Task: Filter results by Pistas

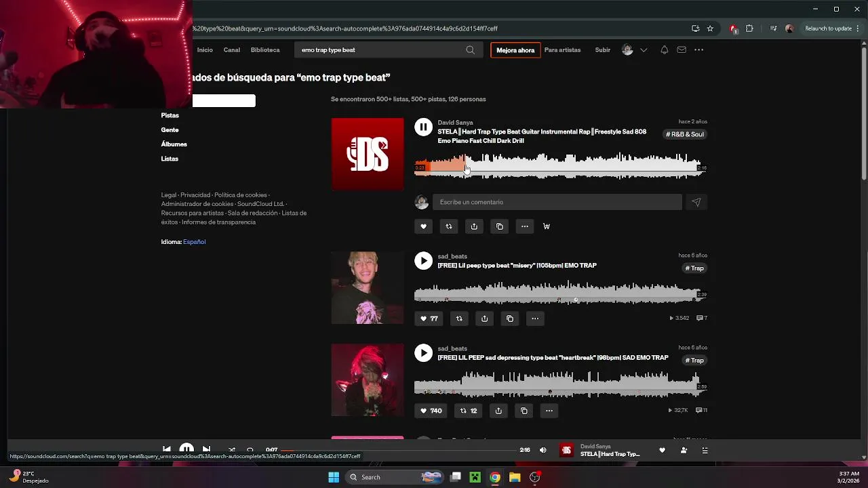Action: pyautogui.click(x=170, y=116)
